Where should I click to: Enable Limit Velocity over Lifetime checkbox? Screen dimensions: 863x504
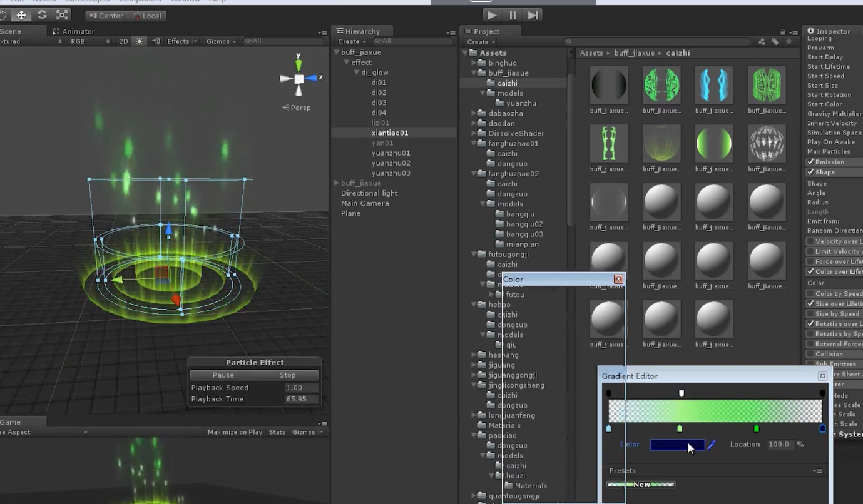[810, 251]
